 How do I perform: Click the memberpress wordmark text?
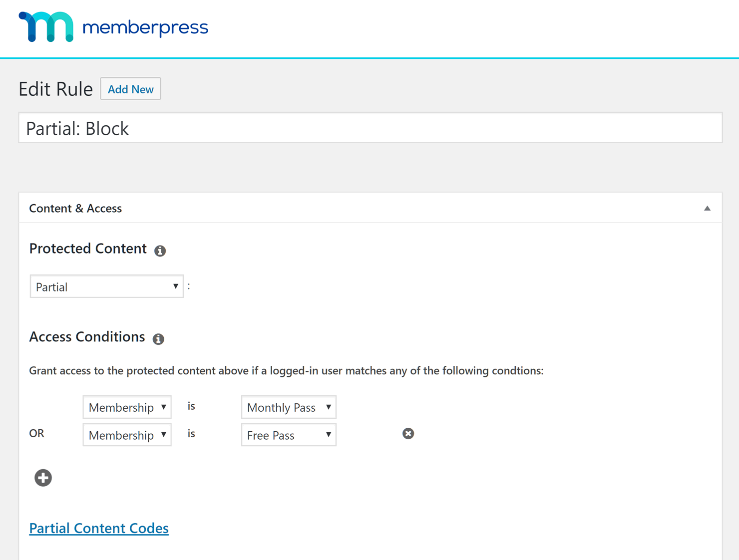click(145, 27)
